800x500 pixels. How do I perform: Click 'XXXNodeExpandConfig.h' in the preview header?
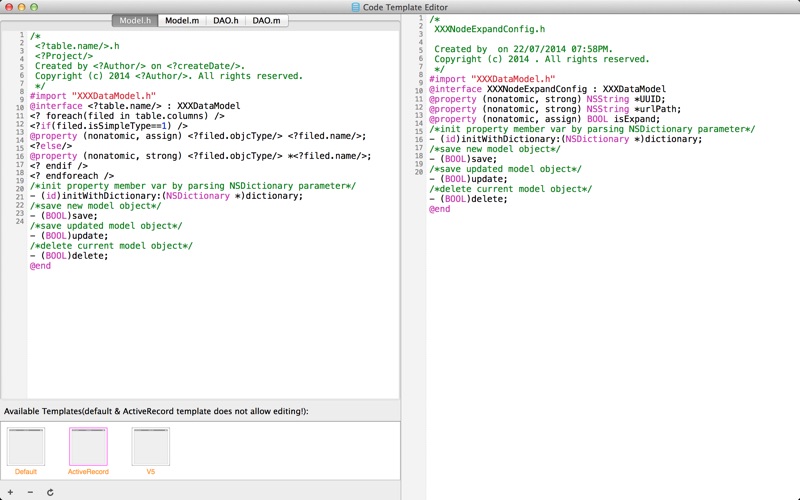pyautogui.click(x=490, y=29)
